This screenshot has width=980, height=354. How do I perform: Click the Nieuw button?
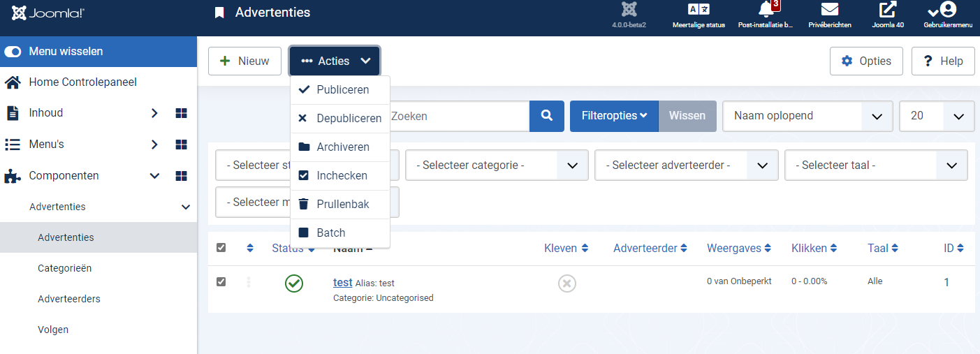pos(244,61)
